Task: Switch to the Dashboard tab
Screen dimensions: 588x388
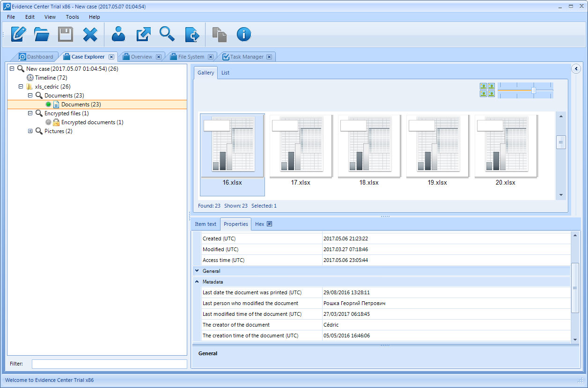Action: 37,57
